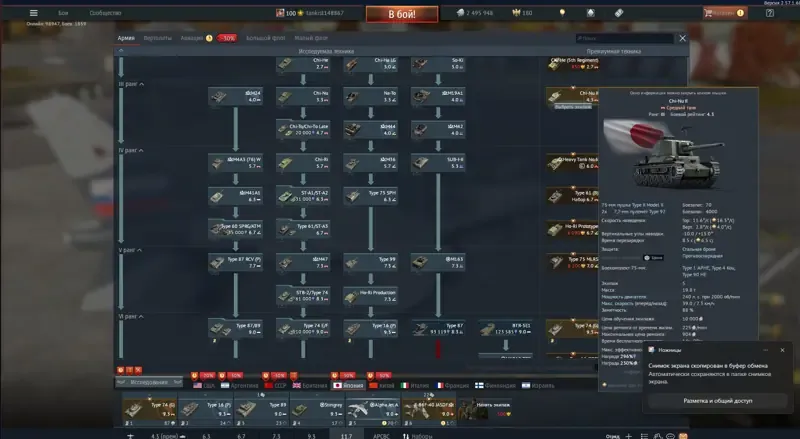Start battle with the В бой! button
The image size is (800, 439).
tap(402, 14)
